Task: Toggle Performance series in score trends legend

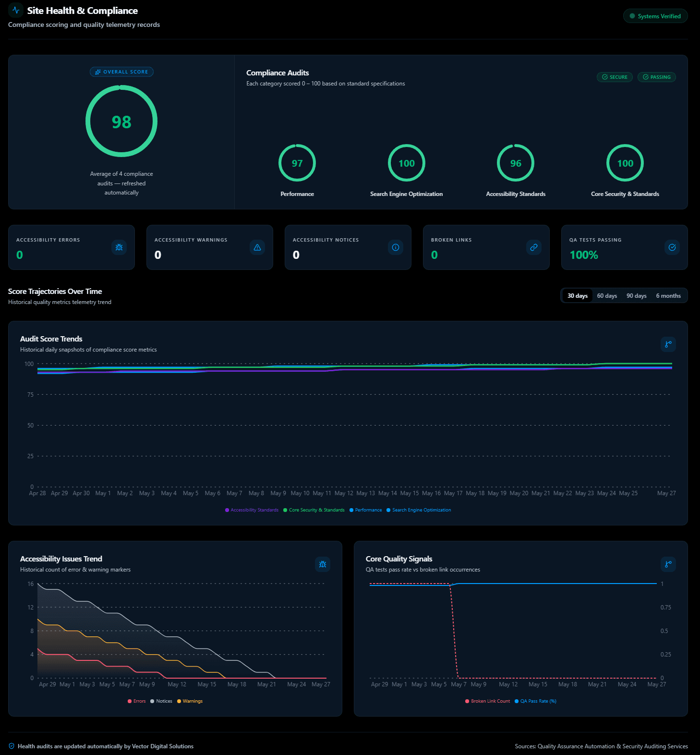Action: (366, 510)
